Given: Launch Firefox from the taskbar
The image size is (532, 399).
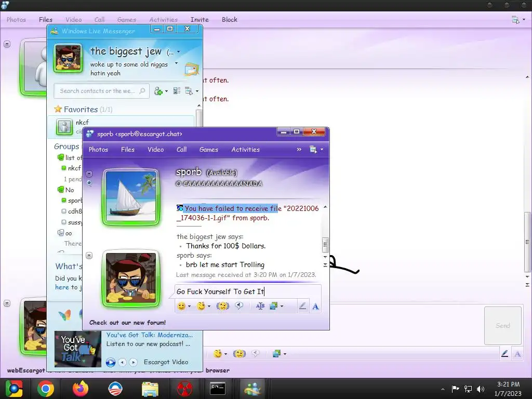Looking at the screenshot, I should coord(81,389).
